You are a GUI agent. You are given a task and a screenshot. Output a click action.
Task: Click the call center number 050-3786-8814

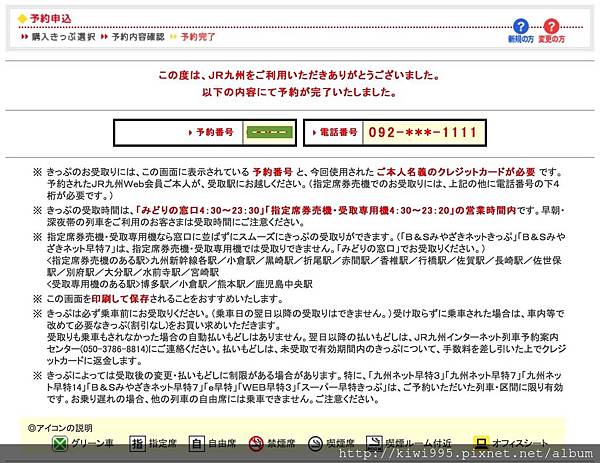(x=114, y=349)
